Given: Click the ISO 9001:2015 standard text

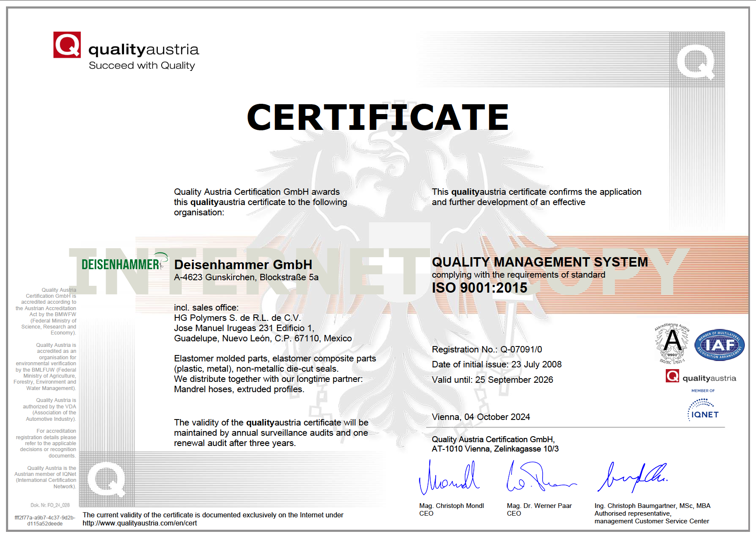Looking at the screenshot, I should 480,288.
